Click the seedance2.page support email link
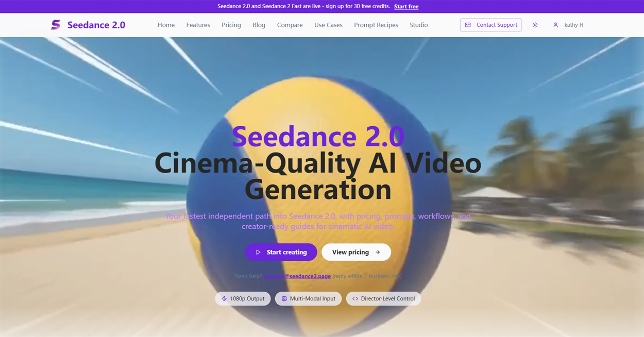Viewport: 644px width, 337px height. 297,276
